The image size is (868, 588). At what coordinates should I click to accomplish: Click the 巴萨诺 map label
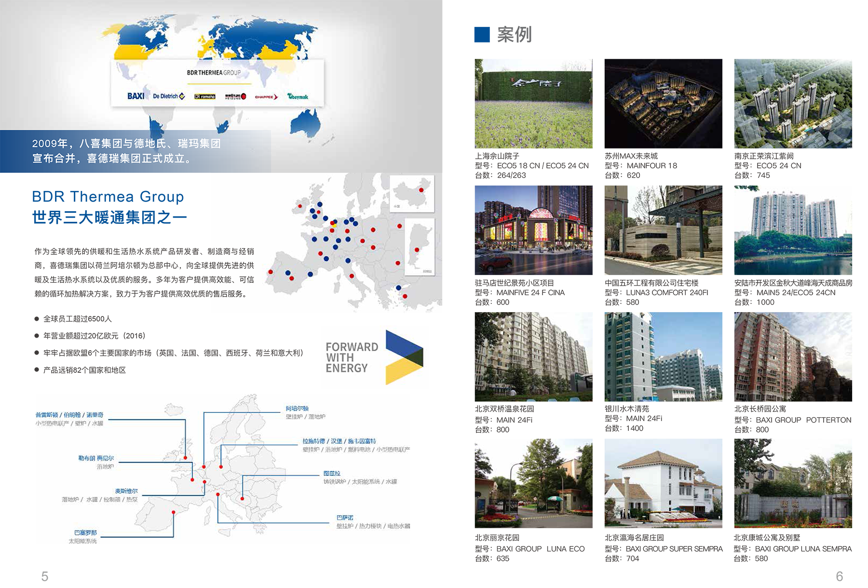click(x=345, y=518)
